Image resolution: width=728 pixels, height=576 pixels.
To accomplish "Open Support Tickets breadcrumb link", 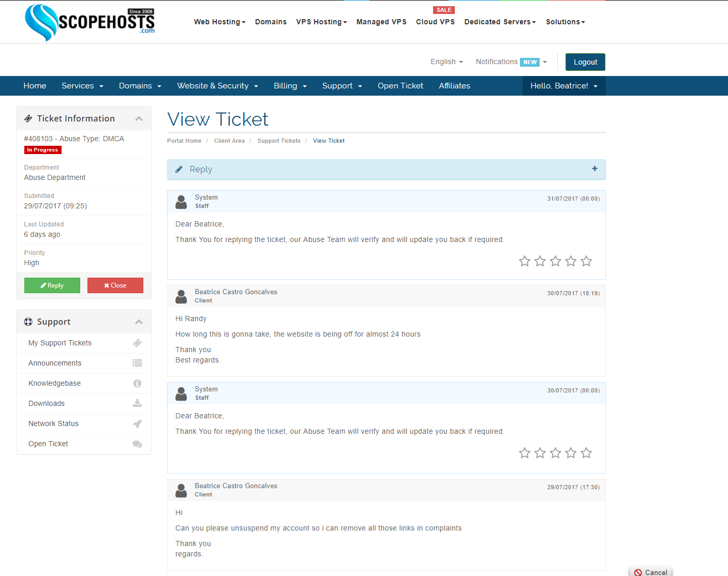I will pos(279,141).
